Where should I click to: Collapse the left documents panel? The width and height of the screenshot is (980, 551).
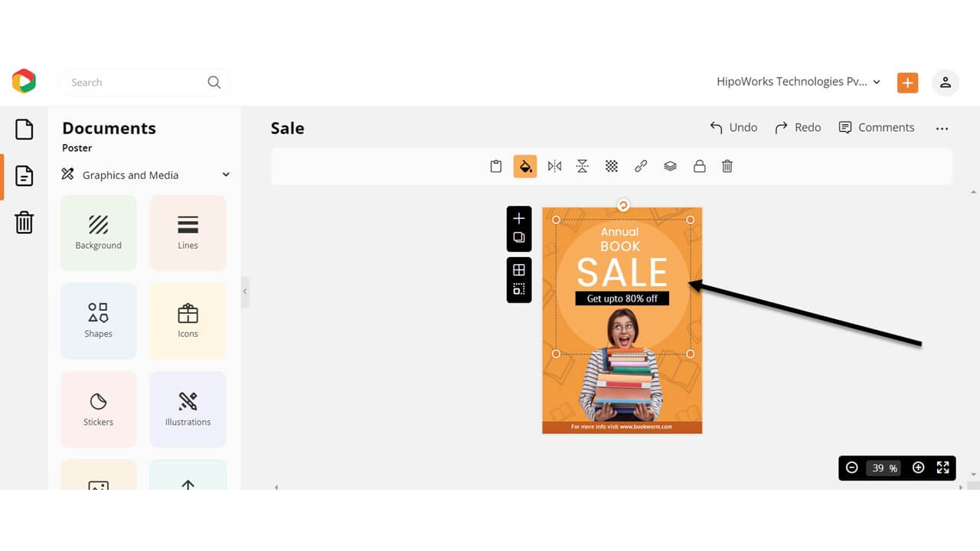244,292
